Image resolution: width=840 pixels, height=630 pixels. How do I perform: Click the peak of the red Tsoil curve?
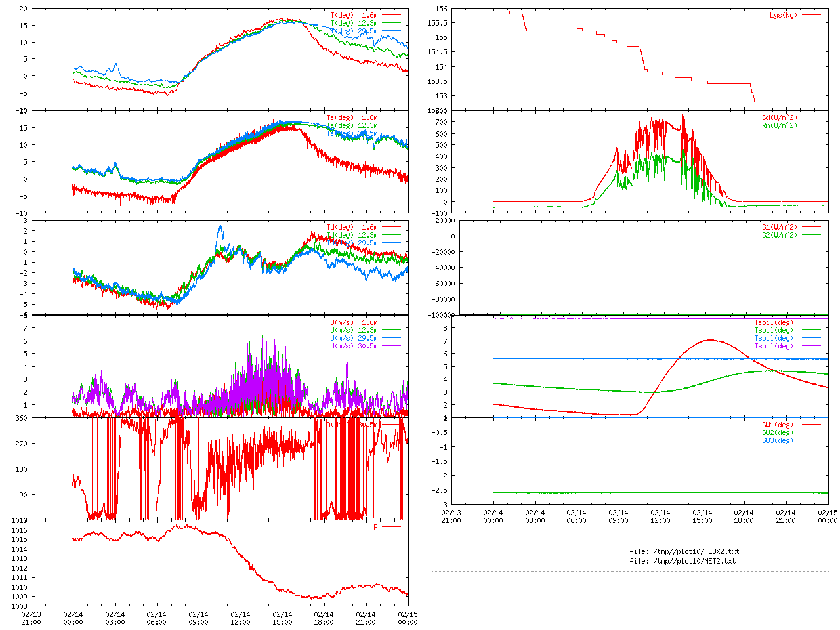709,340
